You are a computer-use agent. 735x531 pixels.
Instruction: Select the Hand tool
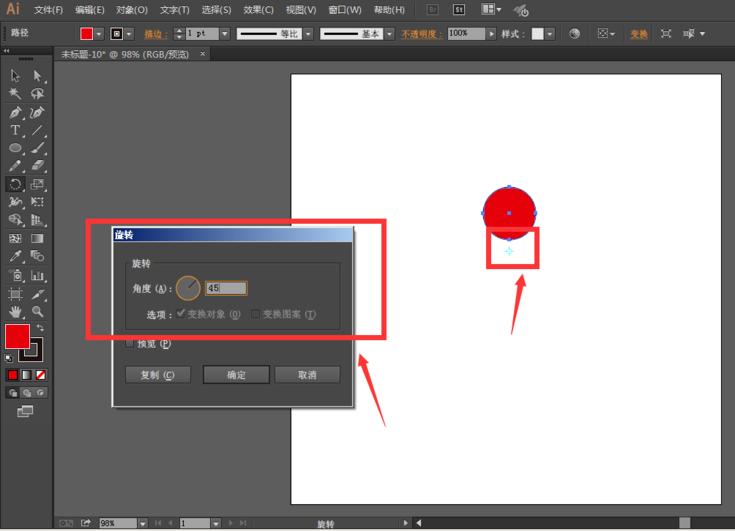pyautogui.click(x=15, y=311)
